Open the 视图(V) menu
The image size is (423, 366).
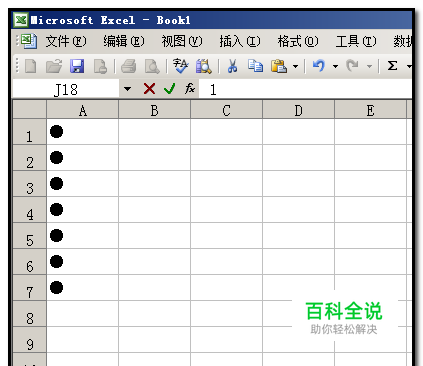coord(182,41)
